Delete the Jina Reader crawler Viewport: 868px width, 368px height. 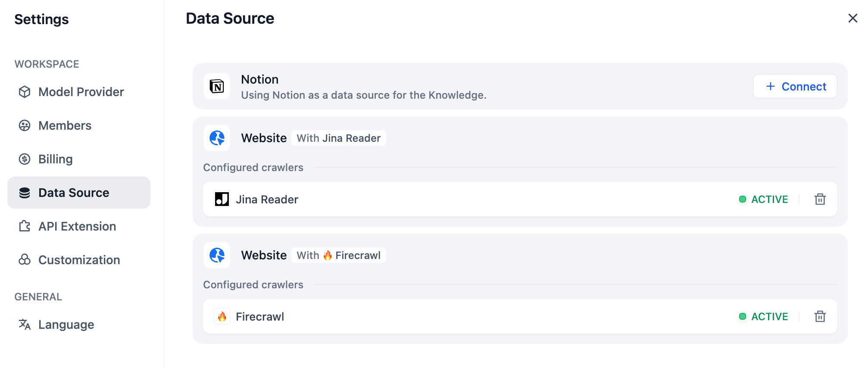pyautogui.click(x=820, y=199)
